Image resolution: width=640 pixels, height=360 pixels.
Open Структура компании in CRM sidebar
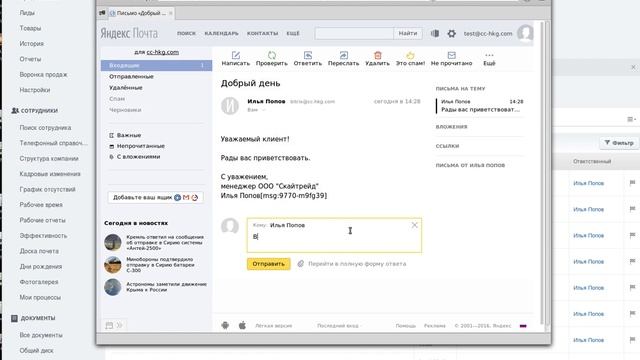(x=49, y=159)
